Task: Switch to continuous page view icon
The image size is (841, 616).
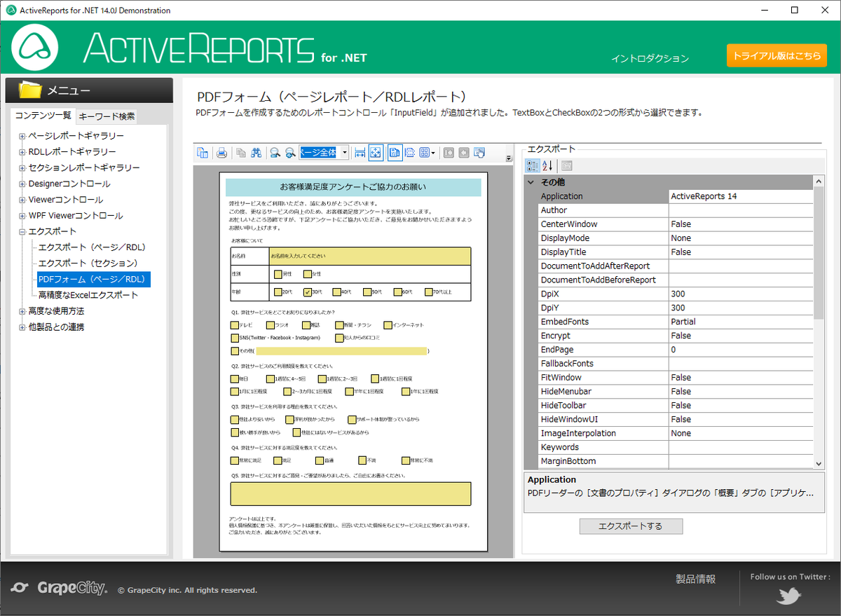Action: click(x=410, y=153)
